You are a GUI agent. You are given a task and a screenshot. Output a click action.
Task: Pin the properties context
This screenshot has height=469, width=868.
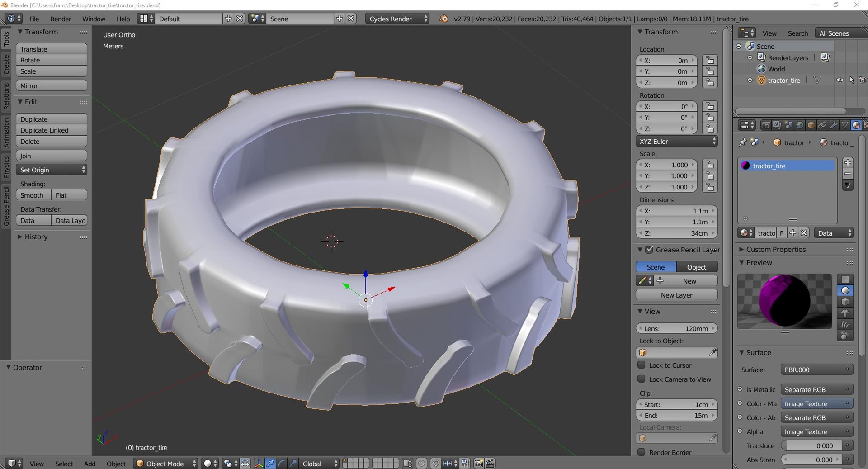pos(742,142)
